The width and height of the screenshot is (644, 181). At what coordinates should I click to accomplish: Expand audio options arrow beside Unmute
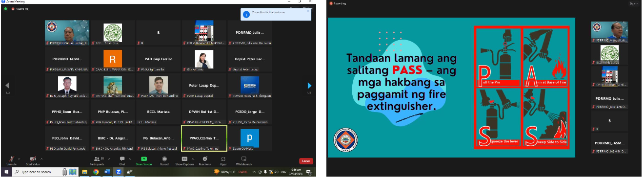(19, 158)
